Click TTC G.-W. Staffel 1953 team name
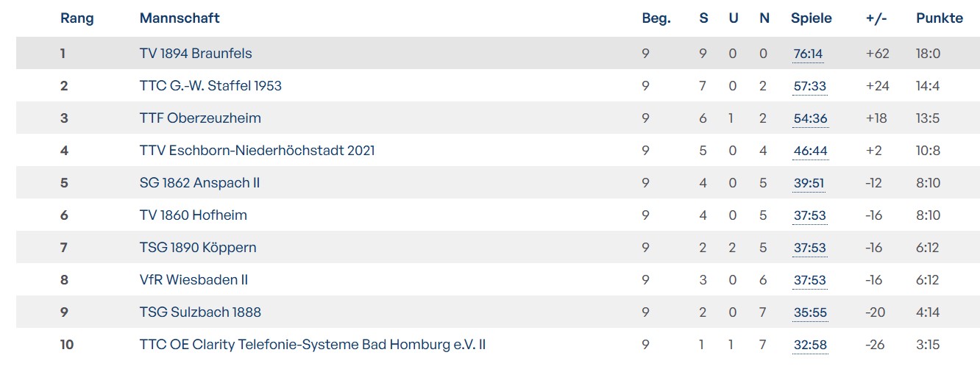Screen dimensions: 980x369 210,86
